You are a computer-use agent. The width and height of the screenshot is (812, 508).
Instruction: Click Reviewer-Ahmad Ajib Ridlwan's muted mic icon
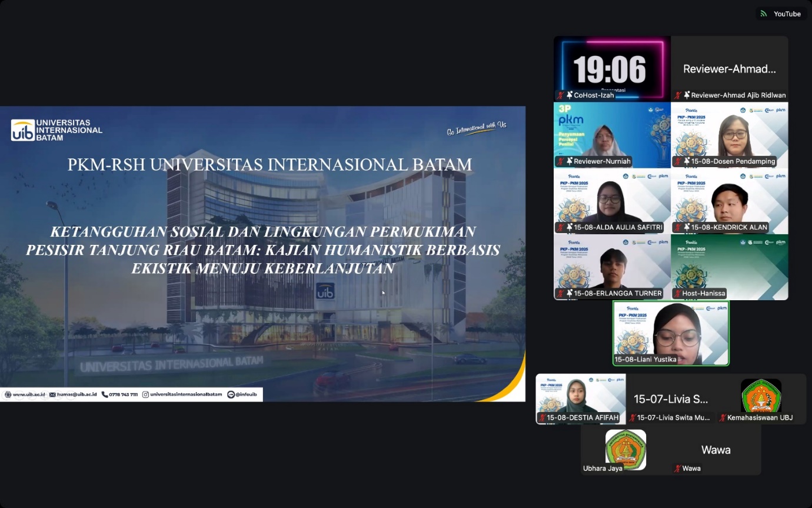pos(678,95)
